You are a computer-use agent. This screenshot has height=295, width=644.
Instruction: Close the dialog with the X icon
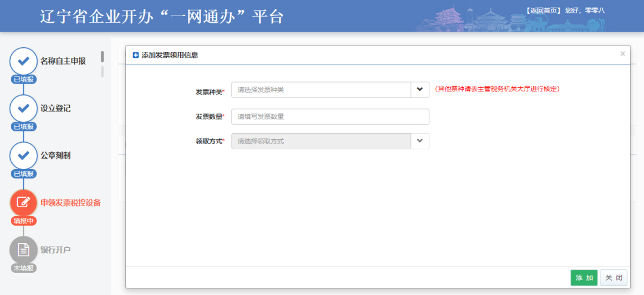coord(623,54)
